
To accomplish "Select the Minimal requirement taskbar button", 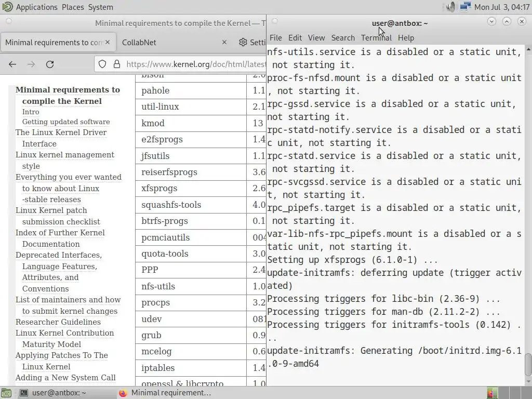I will click(166, 393).
